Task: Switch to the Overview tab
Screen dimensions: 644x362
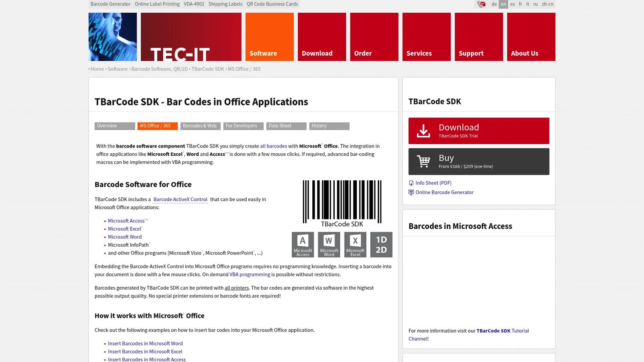Action: point(115,126)
